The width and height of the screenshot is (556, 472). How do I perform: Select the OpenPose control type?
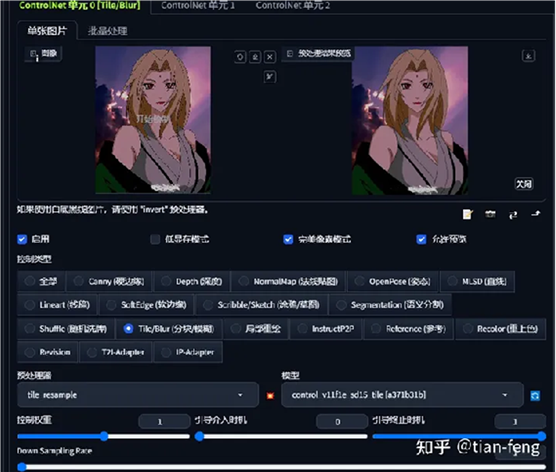tap(393, 281)
